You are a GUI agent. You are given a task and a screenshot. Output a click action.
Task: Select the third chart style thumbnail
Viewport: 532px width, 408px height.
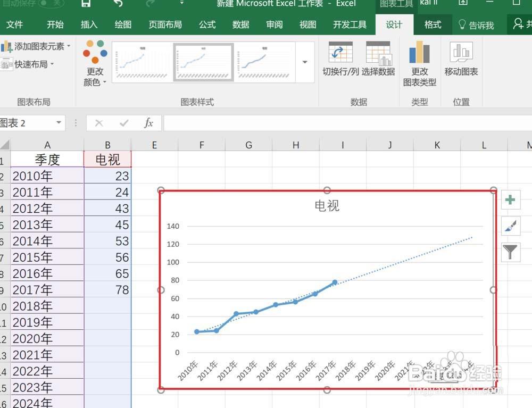point(264,62)
